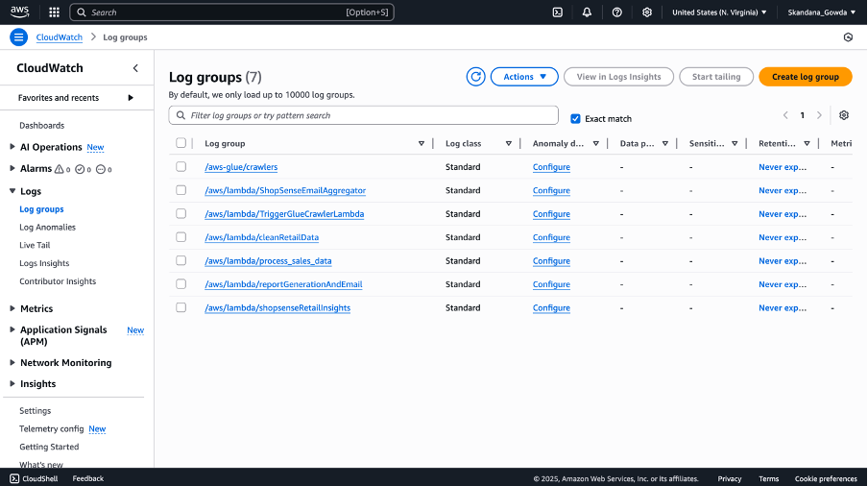Sort by Anomaly detection column
This screenshot has width=868, height=486.
595,143
